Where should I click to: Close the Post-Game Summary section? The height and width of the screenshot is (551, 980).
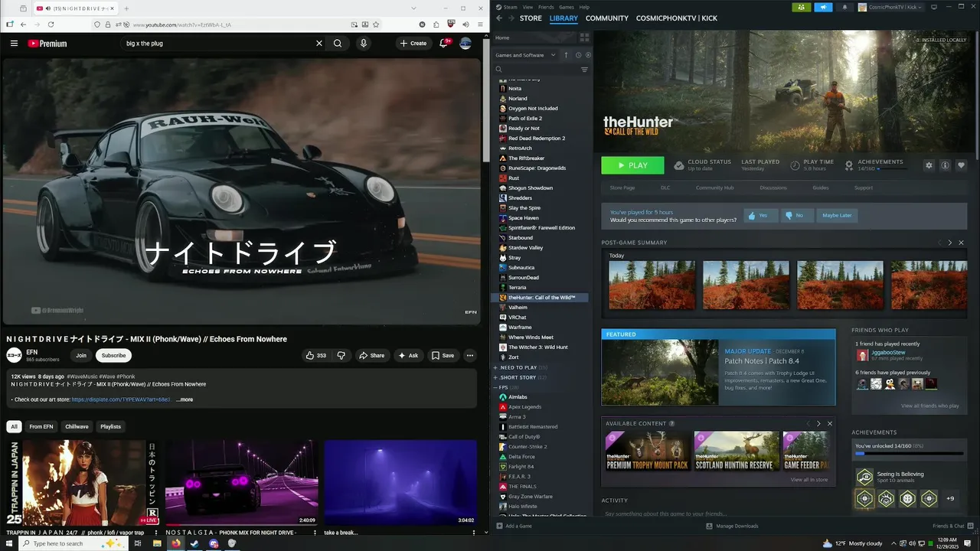pyautogui.click(x=962, y=243)
